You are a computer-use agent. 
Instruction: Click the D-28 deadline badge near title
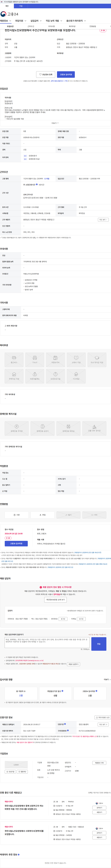tap(103, 30)
